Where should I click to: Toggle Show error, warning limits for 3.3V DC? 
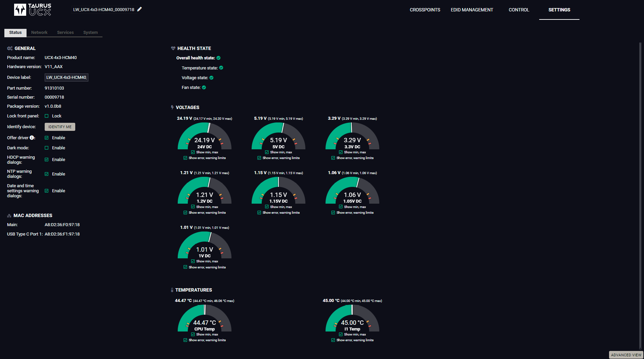(333, 158)
